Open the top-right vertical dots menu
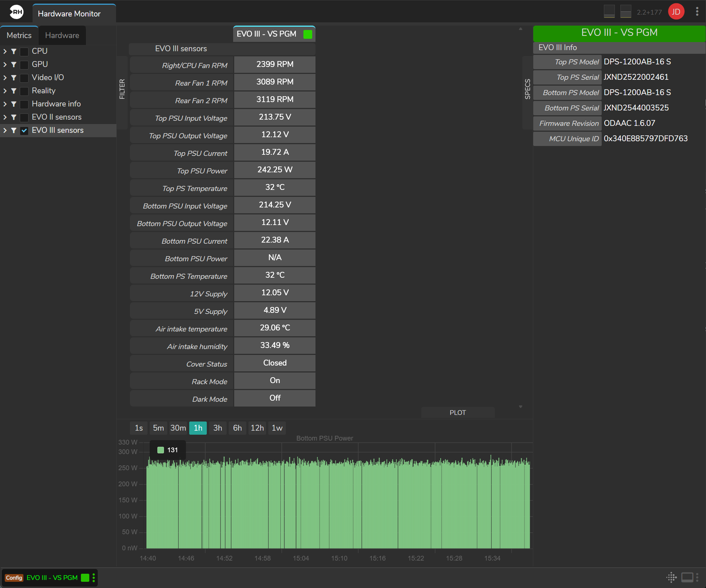This screenshot has width=706, height=588. click(697, 12)
